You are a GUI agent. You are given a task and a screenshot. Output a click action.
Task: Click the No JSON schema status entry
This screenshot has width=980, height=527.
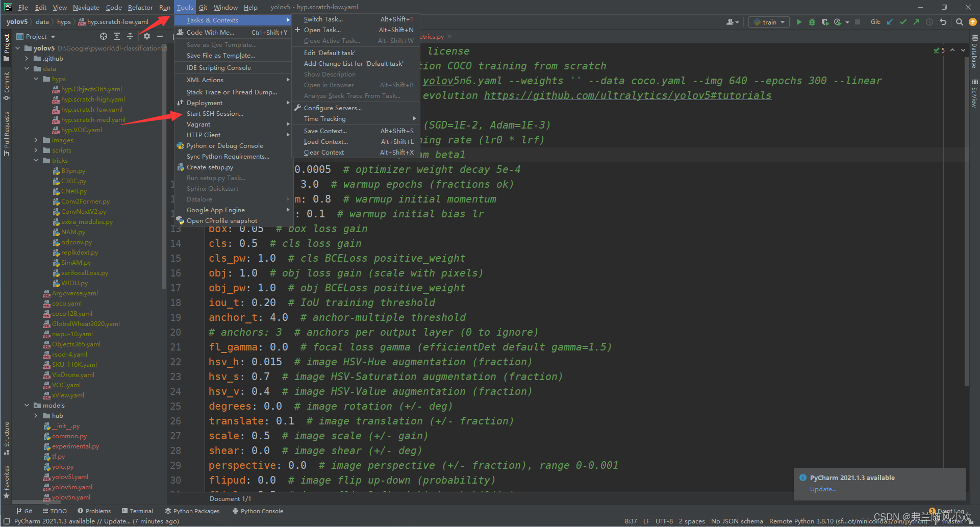pos(737,521)
